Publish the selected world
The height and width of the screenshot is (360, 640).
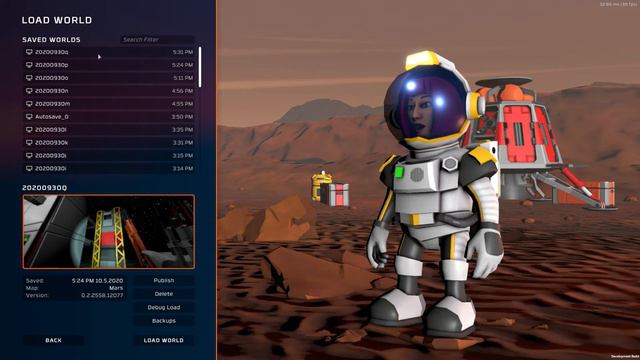click(x=164, y=281)
